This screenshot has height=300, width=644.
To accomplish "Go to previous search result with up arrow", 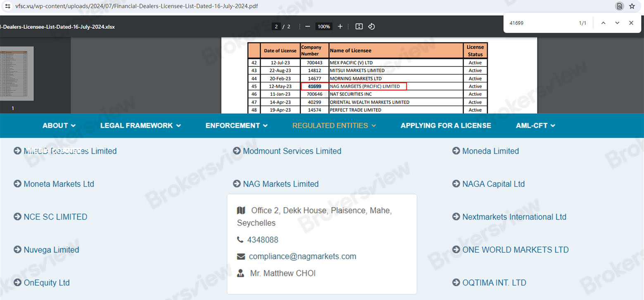I will (604, 23).
